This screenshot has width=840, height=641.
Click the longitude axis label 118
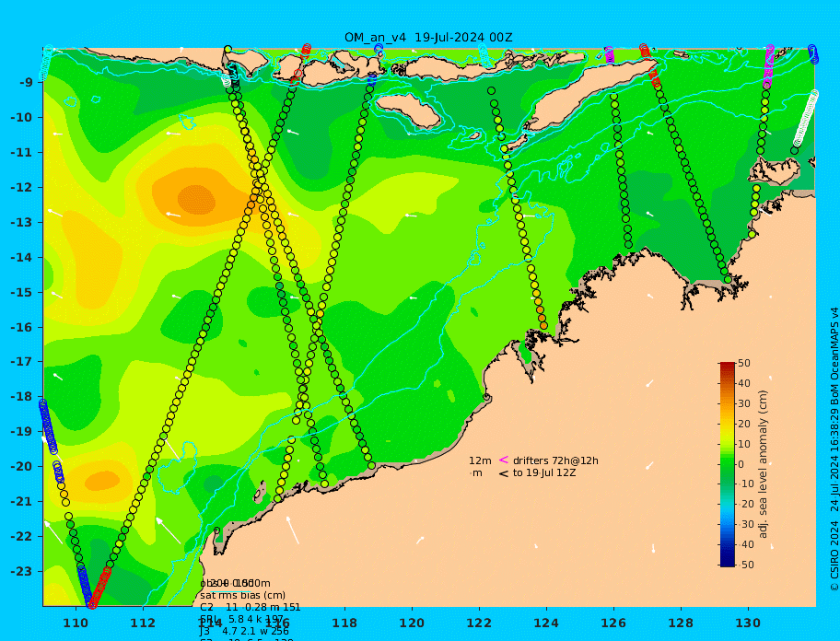coord(344,624)
